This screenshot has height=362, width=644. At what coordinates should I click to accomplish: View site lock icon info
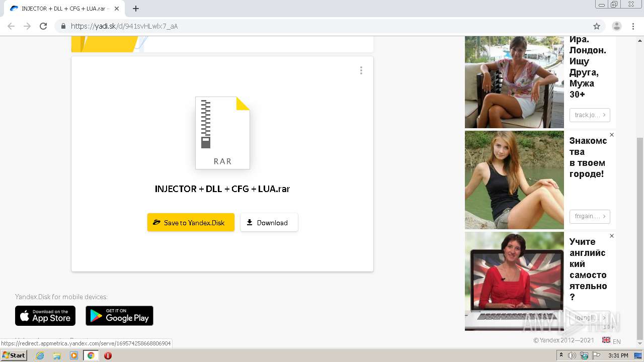click(63, 26)
